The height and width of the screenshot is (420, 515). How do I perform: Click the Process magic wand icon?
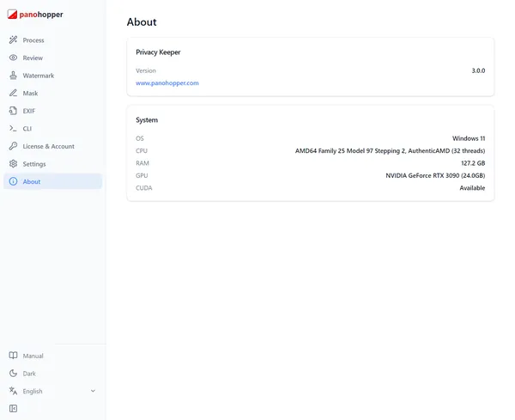click(x=13, y=40)
